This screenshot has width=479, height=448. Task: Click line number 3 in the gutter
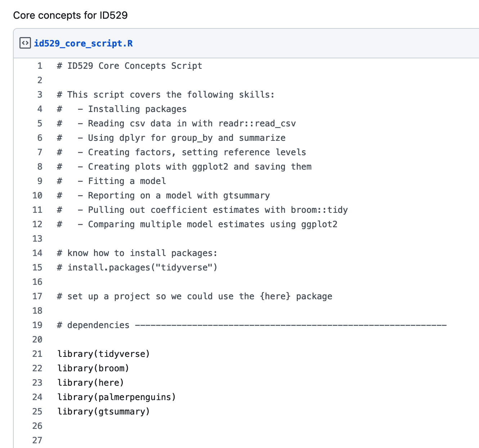coord(40,95)
